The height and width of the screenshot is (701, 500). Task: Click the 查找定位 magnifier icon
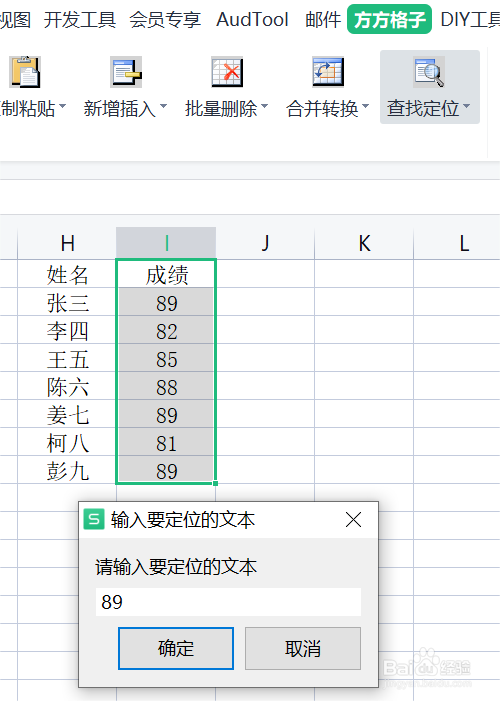pyautogui.click(x=429, y=72)
